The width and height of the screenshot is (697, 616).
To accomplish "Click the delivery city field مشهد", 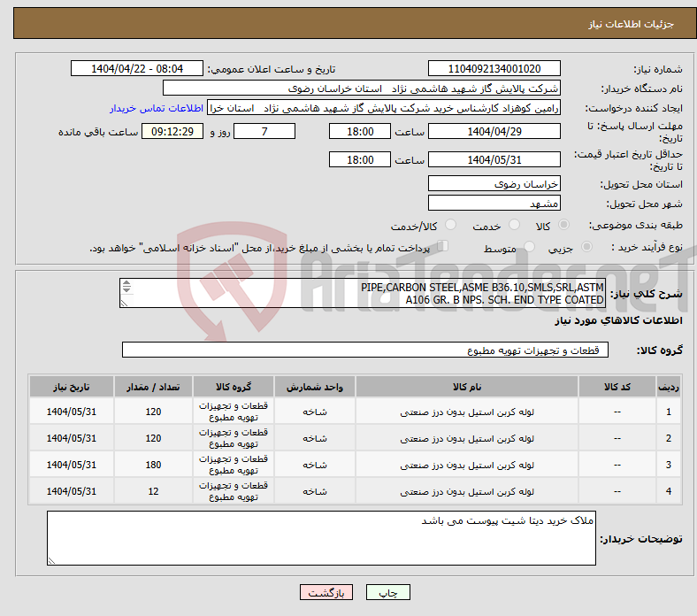I will pyautogui.click(x=494, y=204).
